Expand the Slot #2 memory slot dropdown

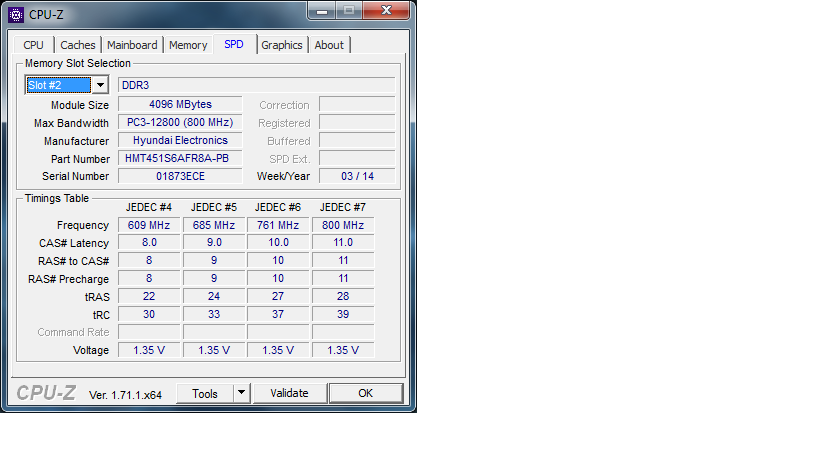(100, 85)
